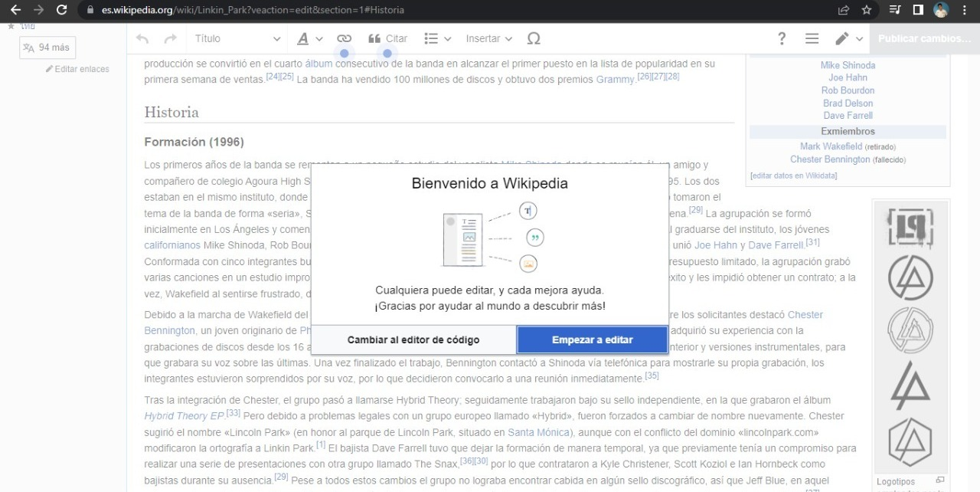980x492 pixels.
Task: Open the Chrome profile avatar
Action: 941,10
